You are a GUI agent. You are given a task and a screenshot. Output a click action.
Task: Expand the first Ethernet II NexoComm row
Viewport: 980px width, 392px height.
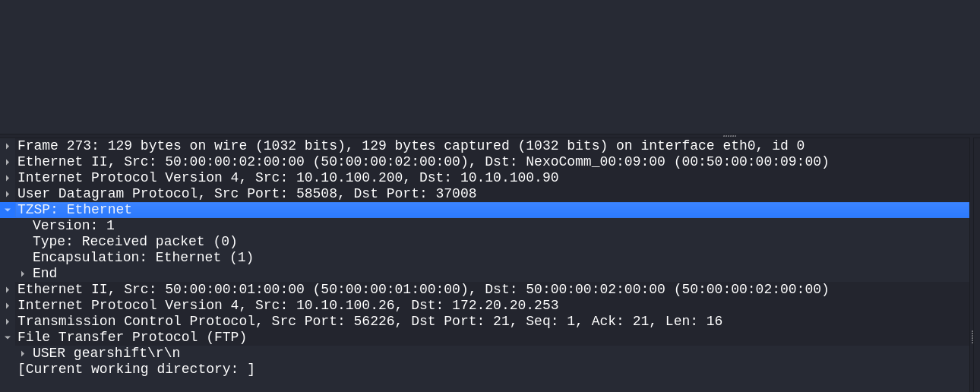coord(8,162)
